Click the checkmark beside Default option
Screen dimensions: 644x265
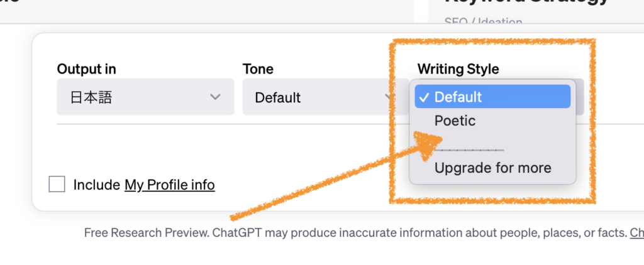[425, 97]
